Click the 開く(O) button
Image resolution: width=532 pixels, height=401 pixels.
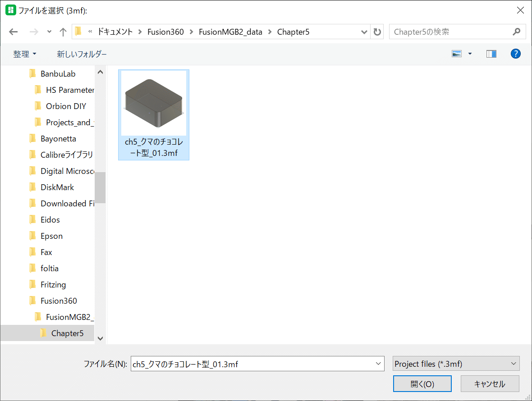coord(422,384)
